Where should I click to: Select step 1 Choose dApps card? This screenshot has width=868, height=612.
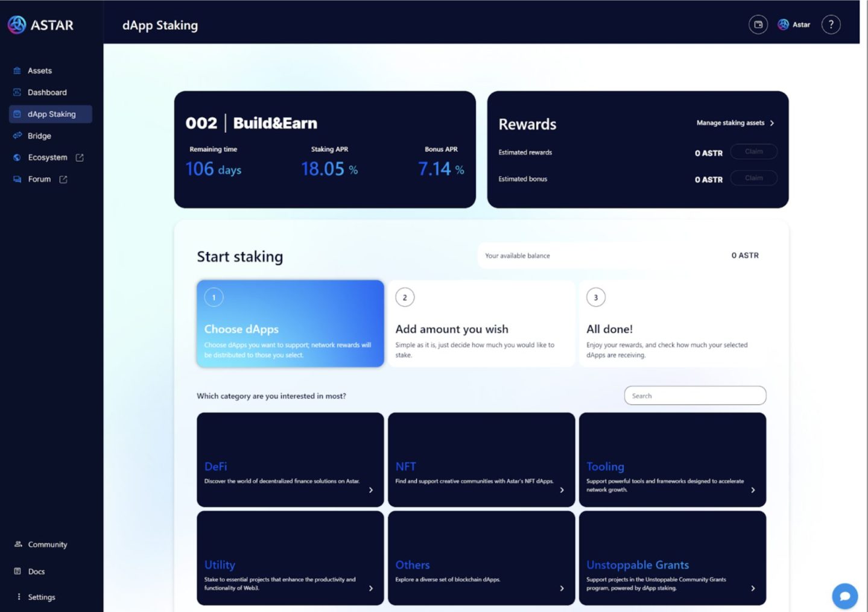coord(290,323)
